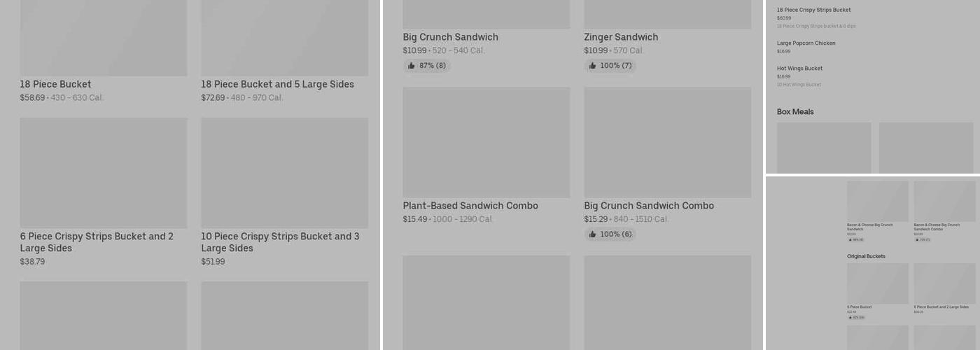Click thumbs-up icon under Big Crunch Sandwich Combo $15.29

[x=593, y=234]
